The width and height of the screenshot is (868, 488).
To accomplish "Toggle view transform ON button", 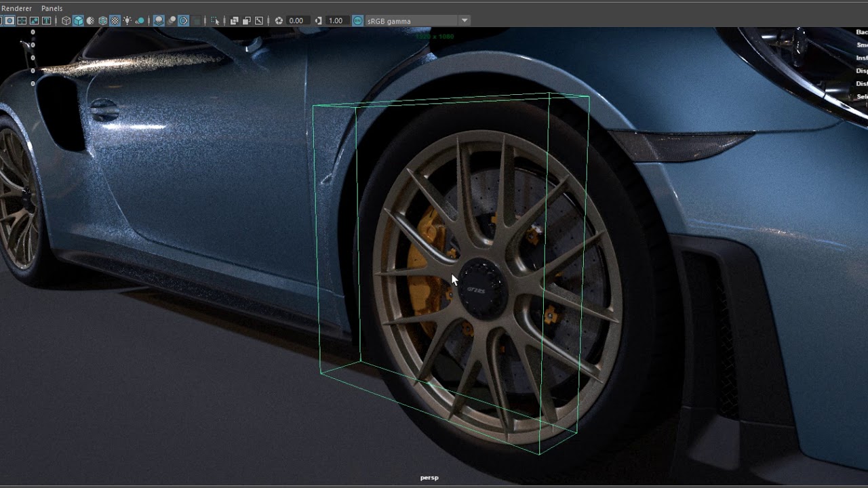I will [358, 21].
